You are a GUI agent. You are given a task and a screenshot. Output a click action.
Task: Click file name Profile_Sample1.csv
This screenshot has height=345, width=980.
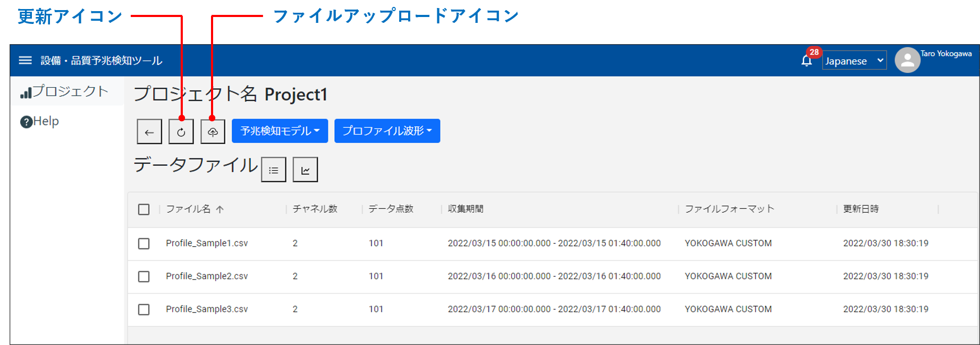pos(207,243)
